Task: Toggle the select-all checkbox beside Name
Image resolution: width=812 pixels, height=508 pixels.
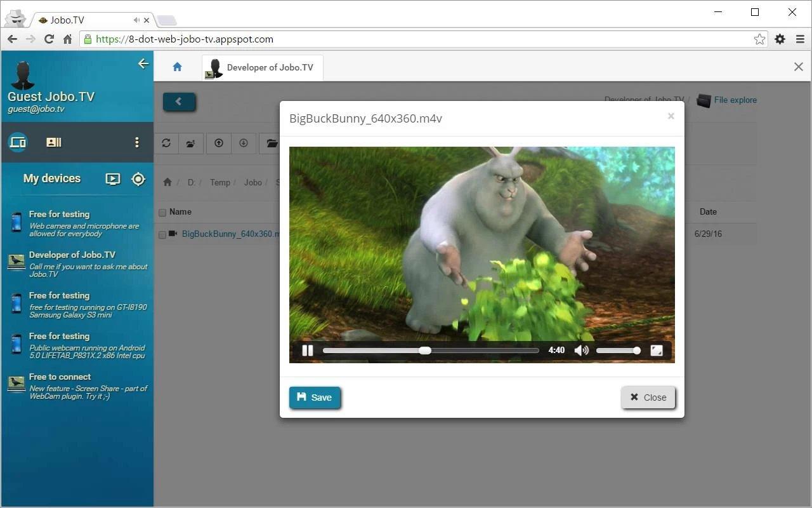Action: click(x=162, y=213)
